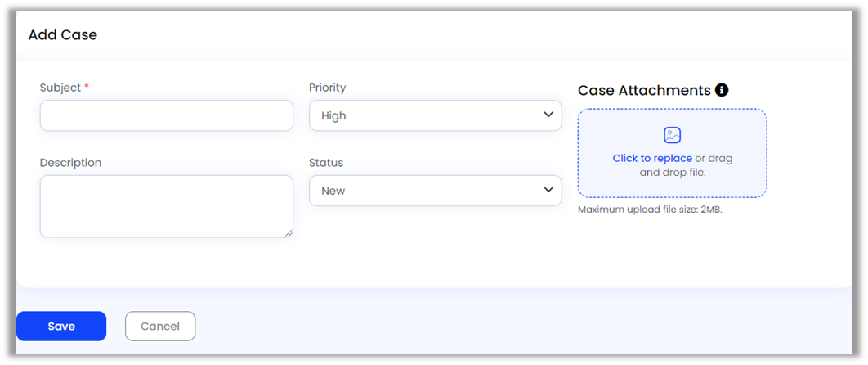Click the maximum upload file size note

click(650, 210)
